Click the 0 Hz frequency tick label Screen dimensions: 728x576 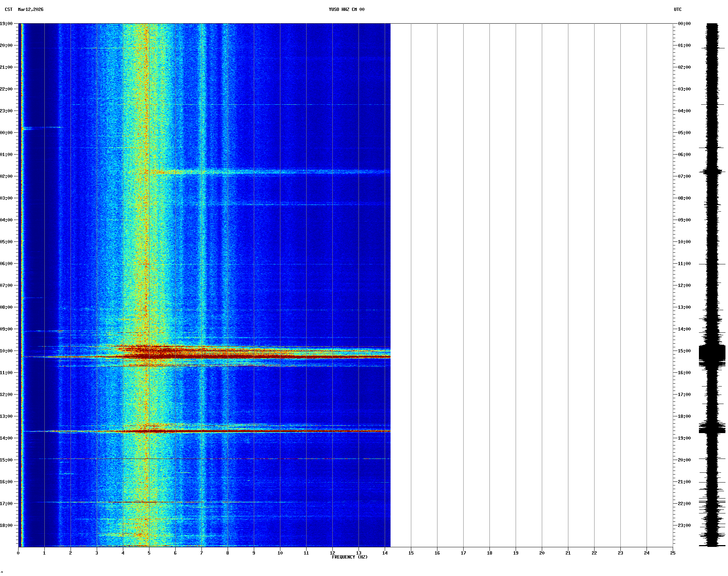click(x=18, y=553)
